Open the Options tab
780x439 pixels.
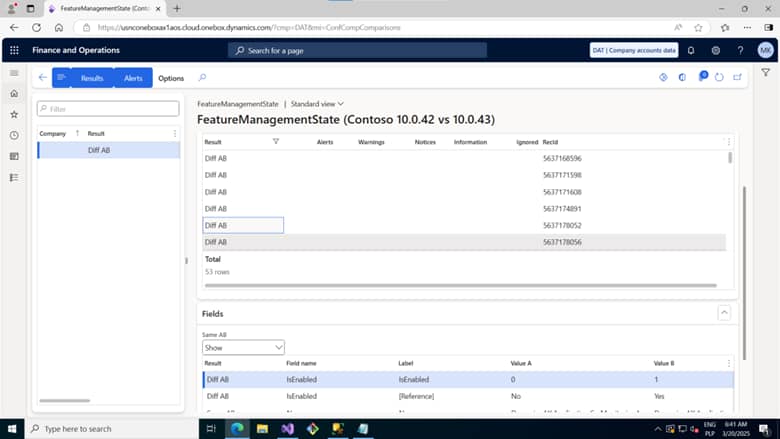point(171,78)
